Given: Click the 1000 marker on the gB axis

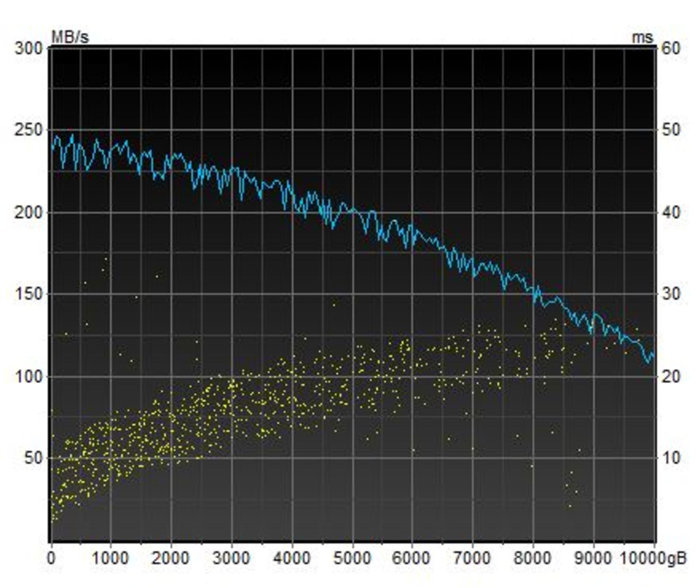Looking at the screenshot, I should [x=110, y=558].
